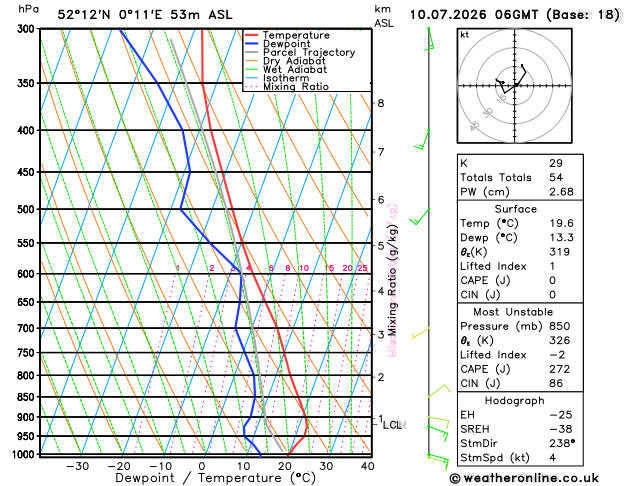Click the yellow wind barb near 700 hPa

[x=420, y=333]
